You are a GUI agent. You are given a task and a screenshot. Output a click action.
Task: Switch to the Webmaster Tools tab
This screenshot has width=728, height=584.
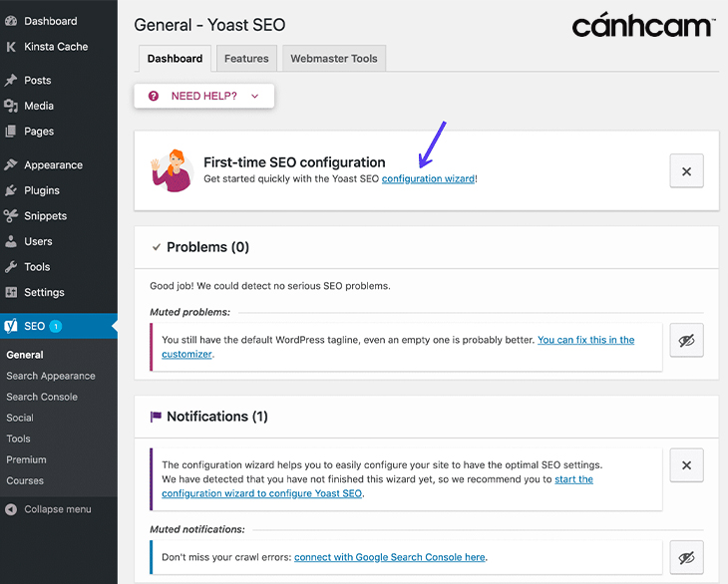334,59
